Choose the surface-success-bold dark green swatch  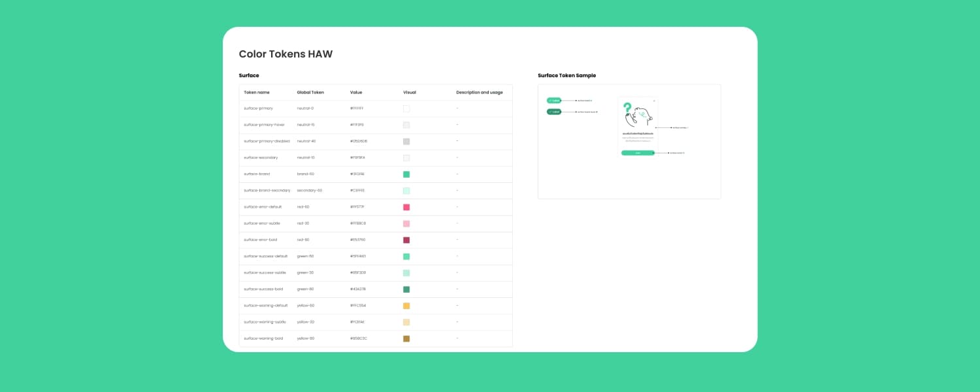pos(406,289)
